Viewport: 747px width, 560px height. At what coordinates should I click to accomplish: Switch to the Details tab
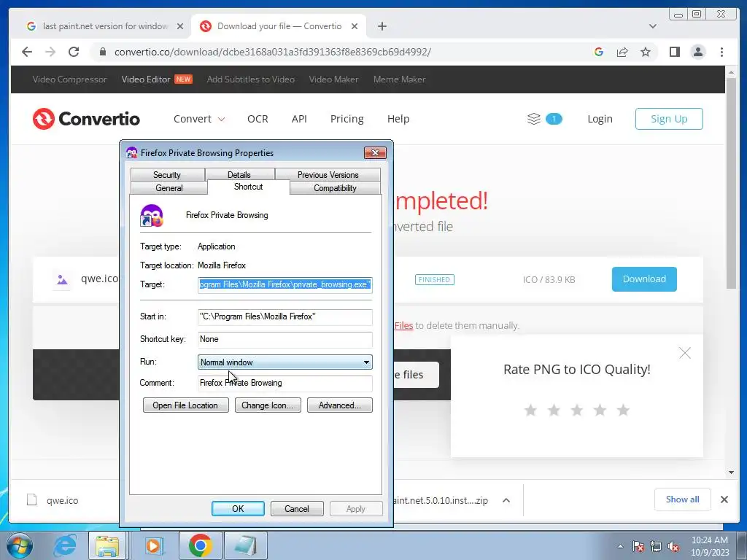(239, 175)
